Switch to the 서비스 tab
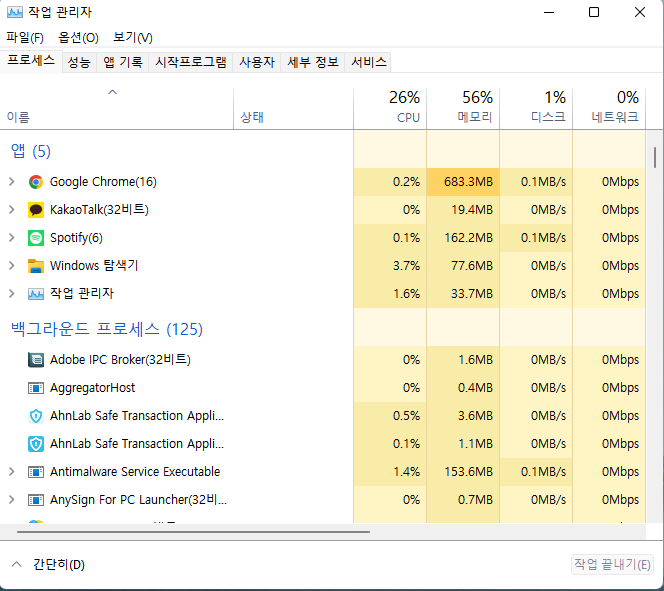This screenshot has width=664, height=591. click(369, 62)
